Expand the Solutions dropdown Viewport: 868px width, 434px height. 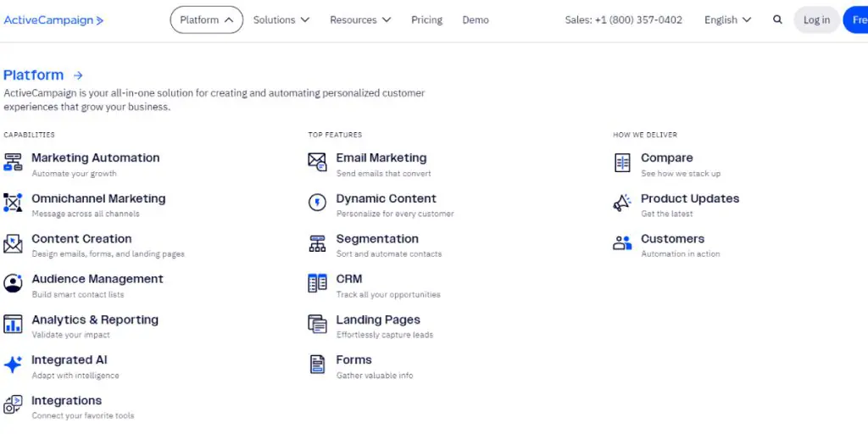[281, 20]
